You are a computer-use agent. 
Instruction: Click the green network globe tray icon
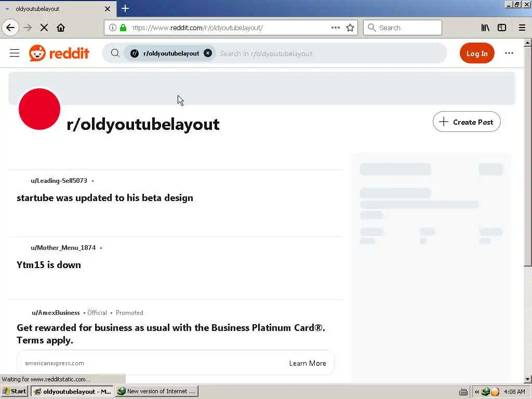point(486,392)
